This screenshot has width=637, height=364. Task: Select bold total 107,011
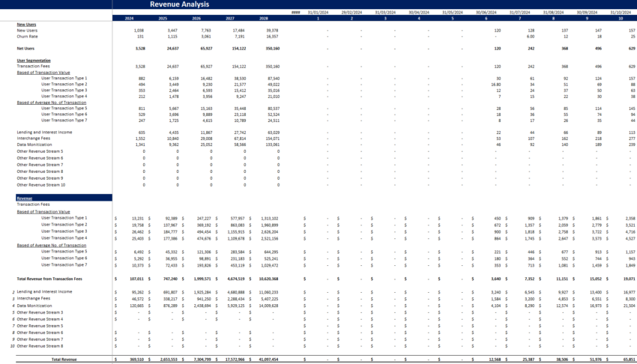tap(137, 279)
